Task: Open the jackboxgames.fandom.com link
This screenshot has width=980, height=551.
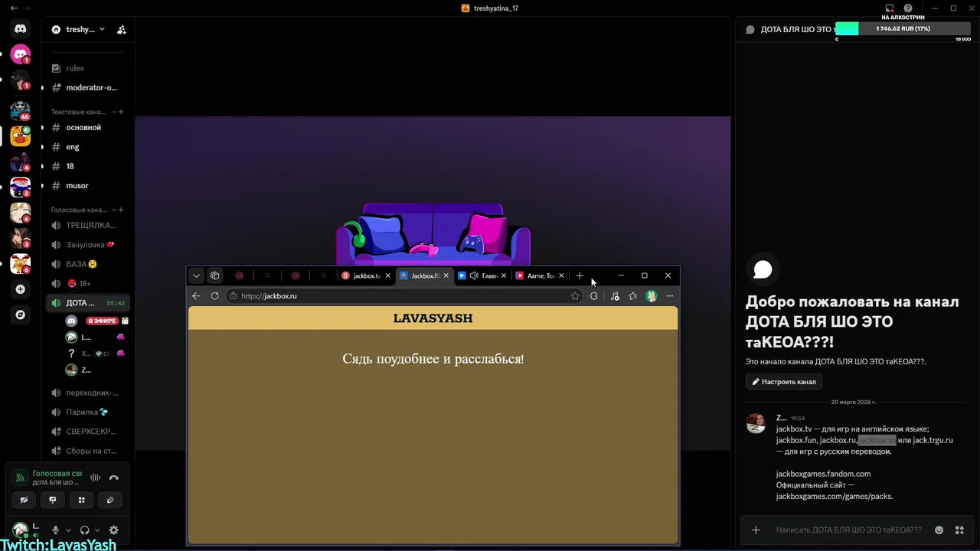Action: tap(823, 474)
